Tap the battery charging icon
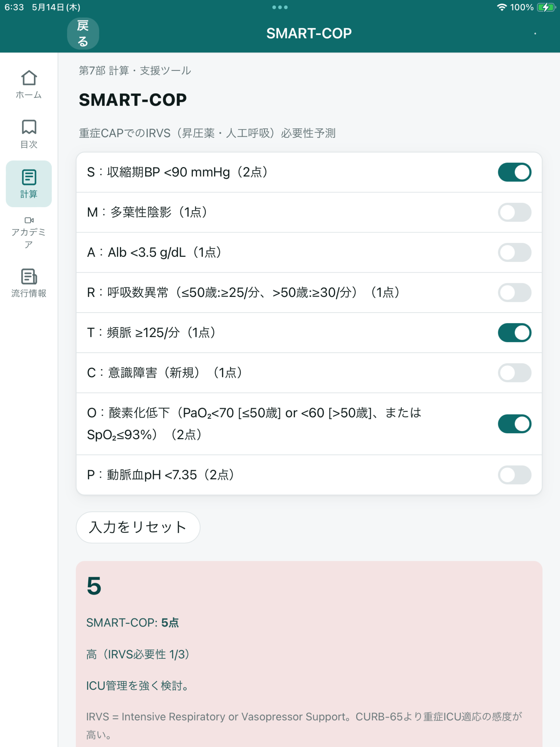560x747 pixels. (546, 7)
